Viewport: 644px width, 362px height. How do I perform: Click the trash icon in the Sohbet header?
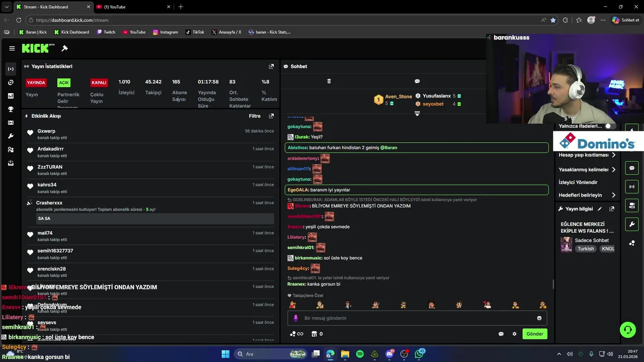point(329,81)
